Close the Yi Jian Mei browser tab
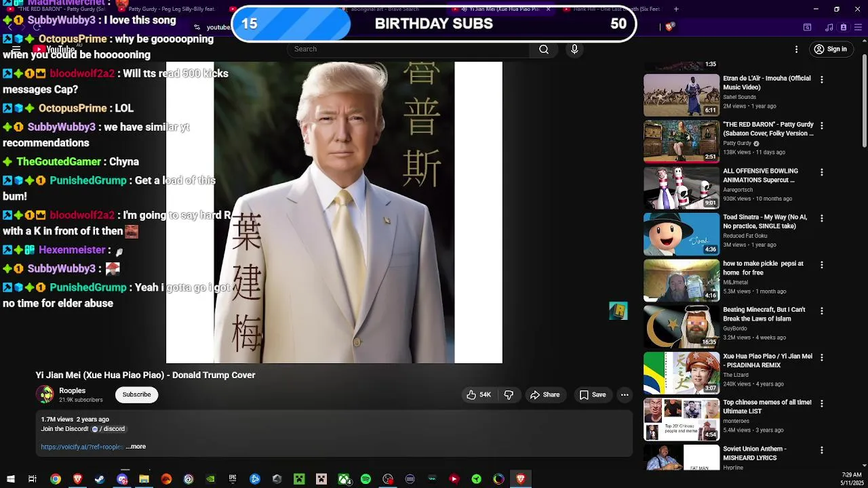The width and height of the screenshot is (868, 488). [x=548, y=9]
